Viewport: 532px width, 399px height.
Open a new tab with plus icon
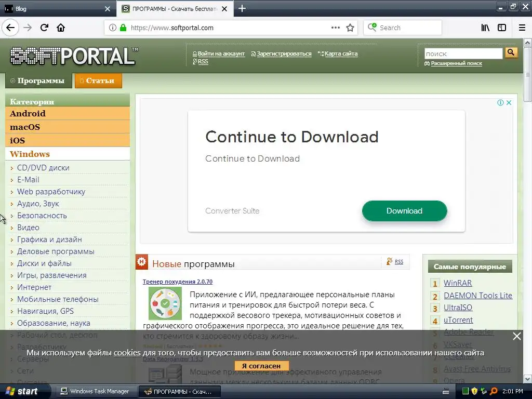click(x=242, y=8)
